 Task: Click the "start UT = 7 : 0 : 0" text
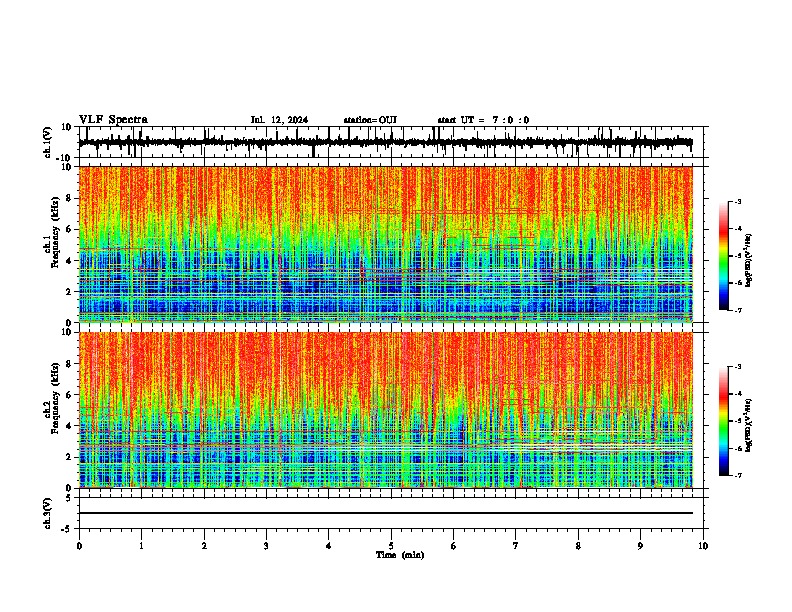[483, 120]
